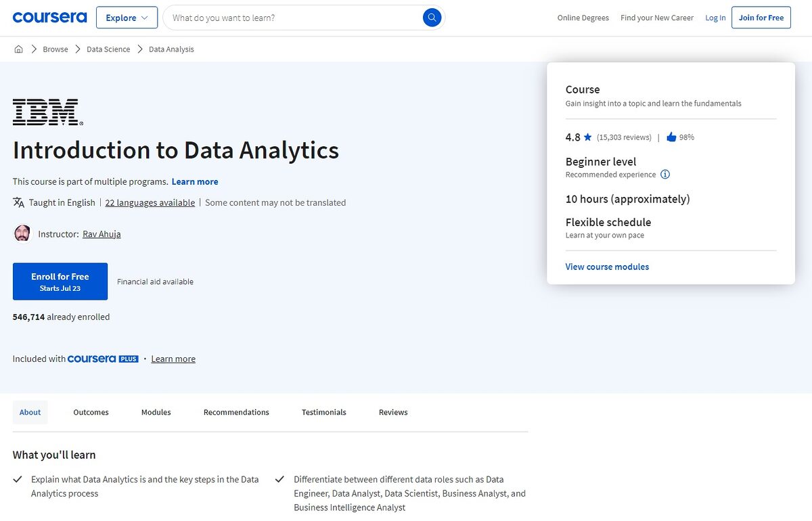Switch to the Modules tab
This screenshot has height=521, width=812.
point(156,412)
